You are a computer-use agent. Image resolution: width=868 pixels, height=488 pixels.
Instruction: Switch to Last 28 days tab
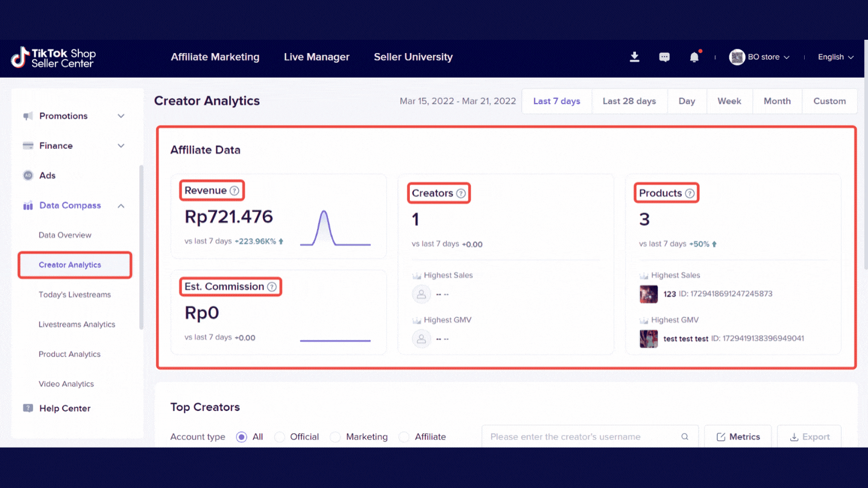[x=629, y=101]
